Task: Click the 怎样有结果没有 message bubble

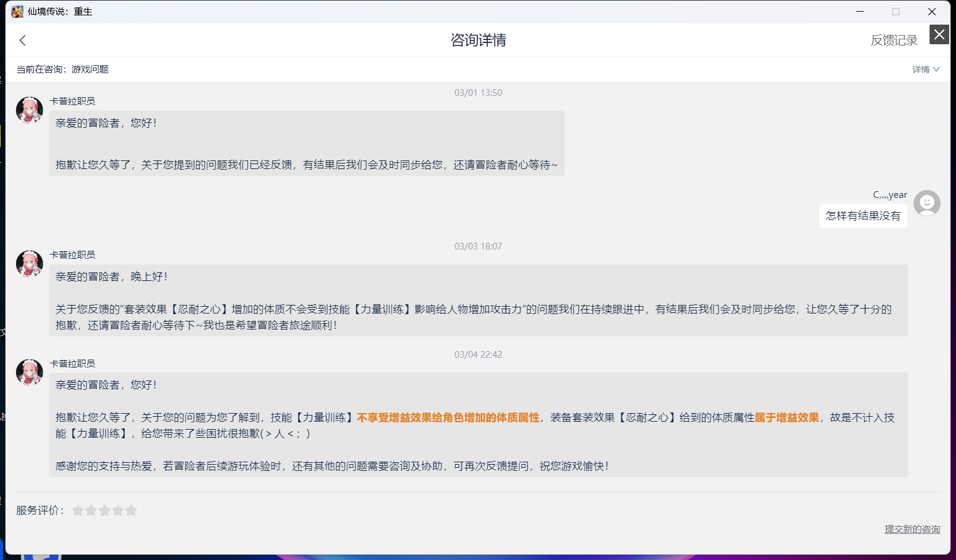Action: pos(863,216)
